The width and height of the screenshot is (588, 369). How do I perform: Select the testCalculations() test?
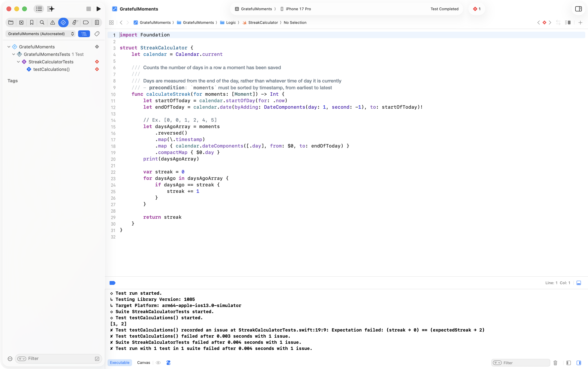point(51,69)
